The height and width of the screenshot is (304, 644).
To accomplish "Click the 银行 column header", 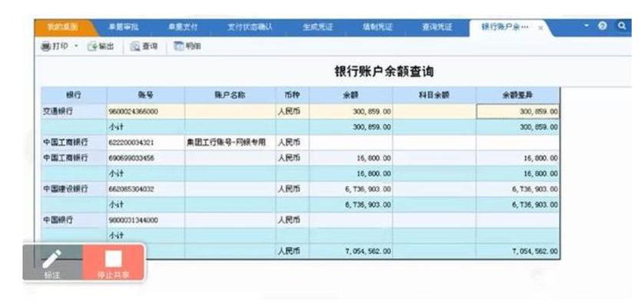I will coord(74,95).
